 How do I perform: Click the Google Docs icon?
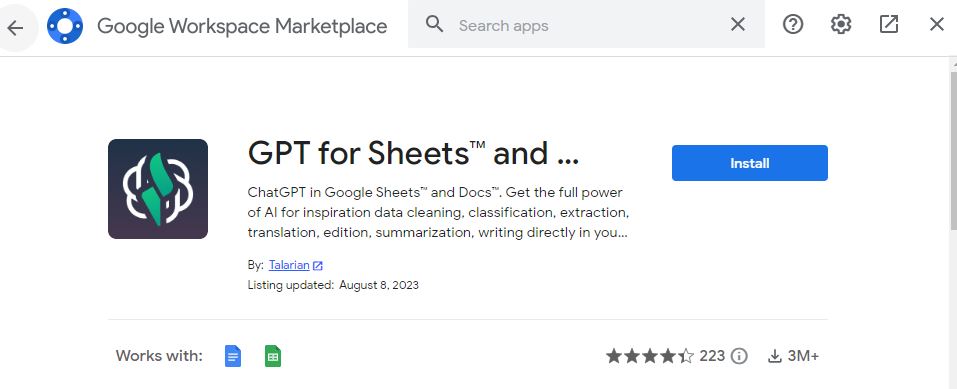coord(233,355)
